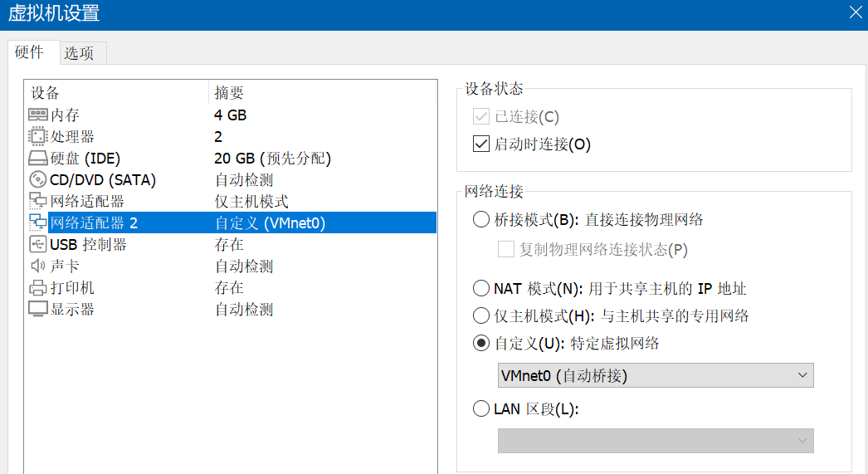Screen dimensions: 868x474
Task: Click the first 网络适配器 network icon
Action: (x=38, y=202)
